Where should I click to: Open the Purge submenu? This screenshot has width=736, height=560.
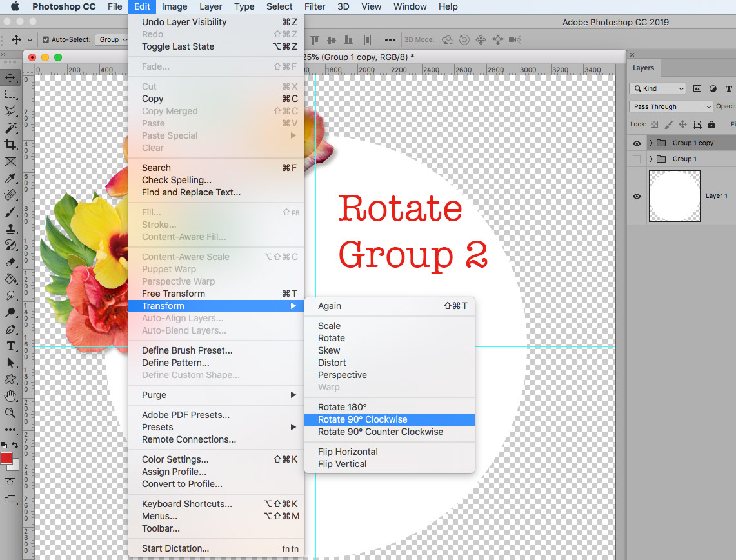point(216,395)
